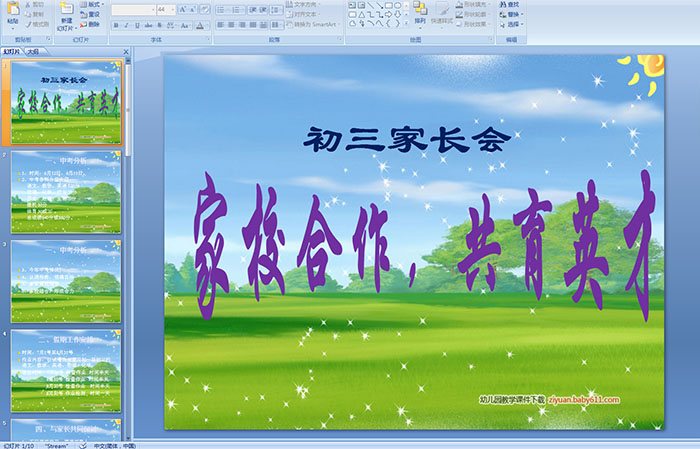
Task: Click the Font Color (A) button
Action: pyautogui.click(x=200, y=25)
